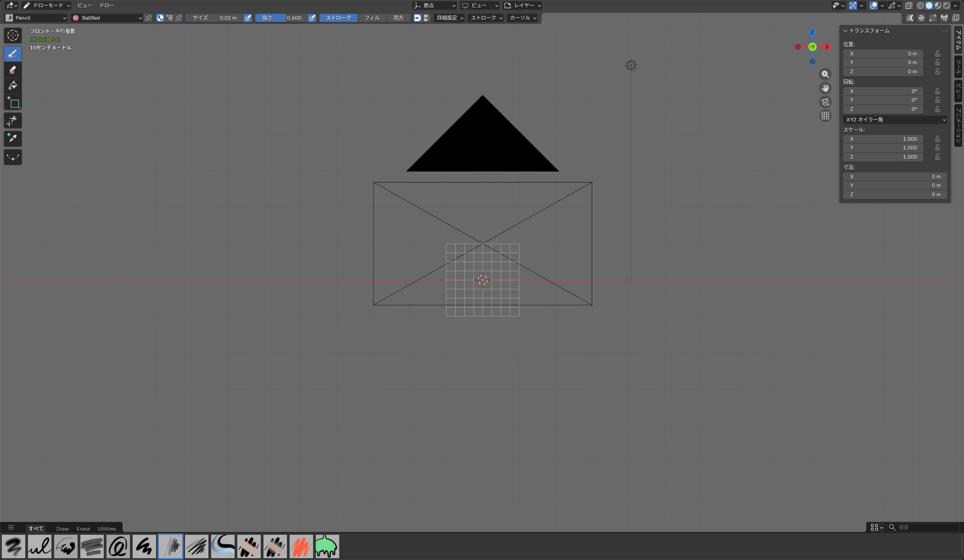
Task: Lock rotation Z value
Action: (x=937, y=109)
